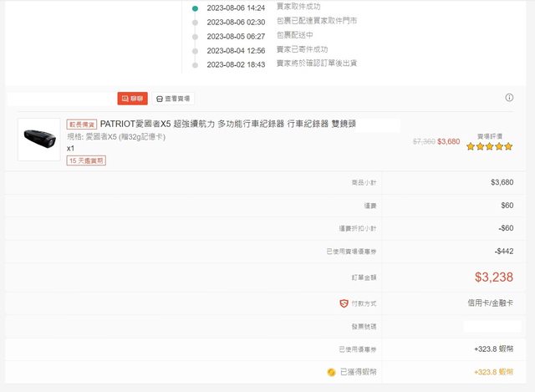Click the +323.8 蝦幣 earned coins amount

[x=492, y=371]
